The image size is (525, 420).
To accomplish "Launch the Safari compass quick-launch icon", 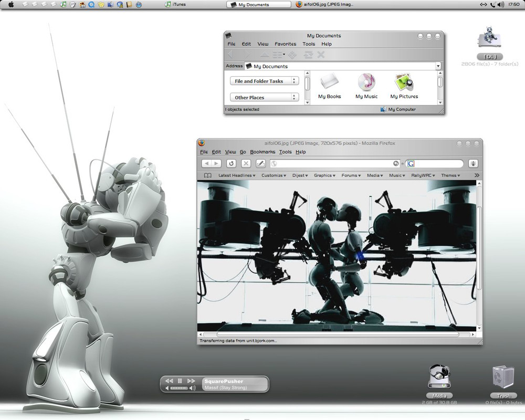I will coord(139,4).
